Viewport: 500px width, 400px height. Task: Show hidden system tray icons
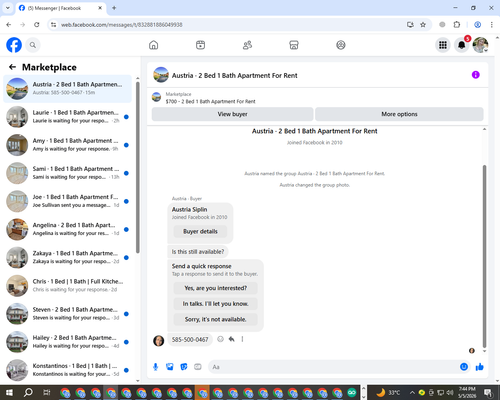412,392
